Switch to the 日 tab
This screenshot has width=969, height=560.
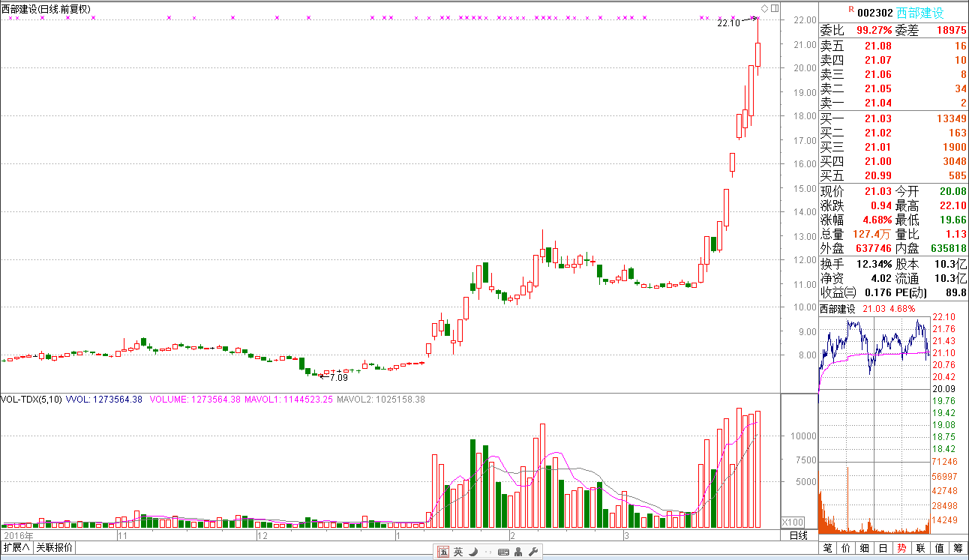pyautogui.click(x=883, y=549)
